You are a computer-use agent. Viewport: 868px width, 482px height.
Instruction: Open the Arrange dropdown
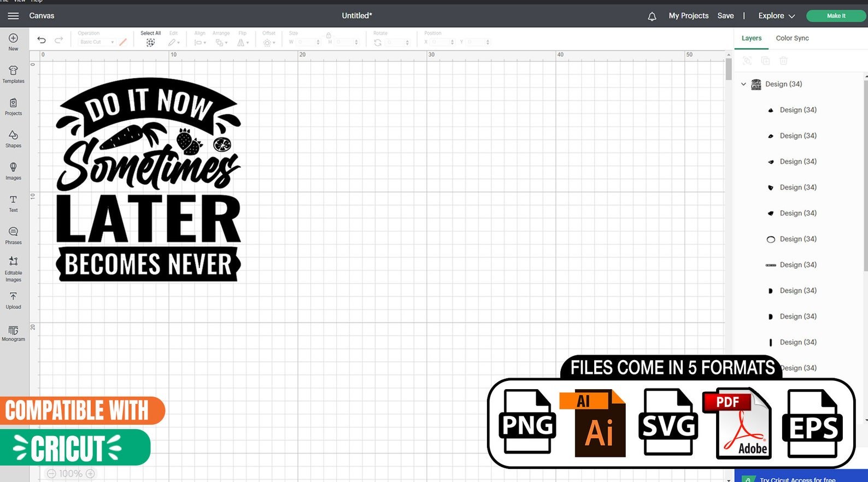[221, 42]
